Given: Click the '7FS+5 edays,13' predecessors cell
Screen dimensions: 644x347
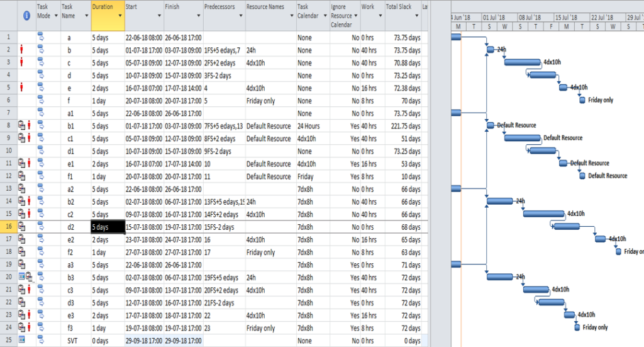Looking at the screenshot, I should tap(224, 126).
